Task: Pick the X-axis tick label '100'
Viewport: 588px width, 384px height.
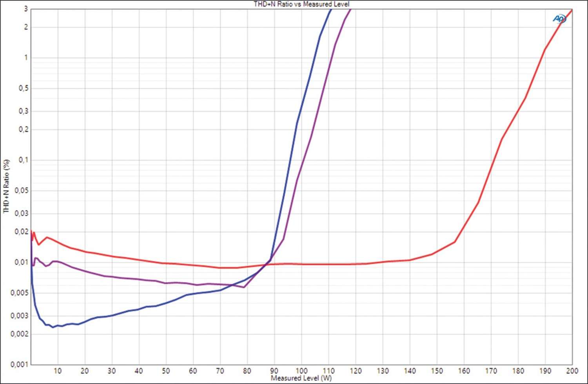Action: pyautogui.click(x=301, y=371)
